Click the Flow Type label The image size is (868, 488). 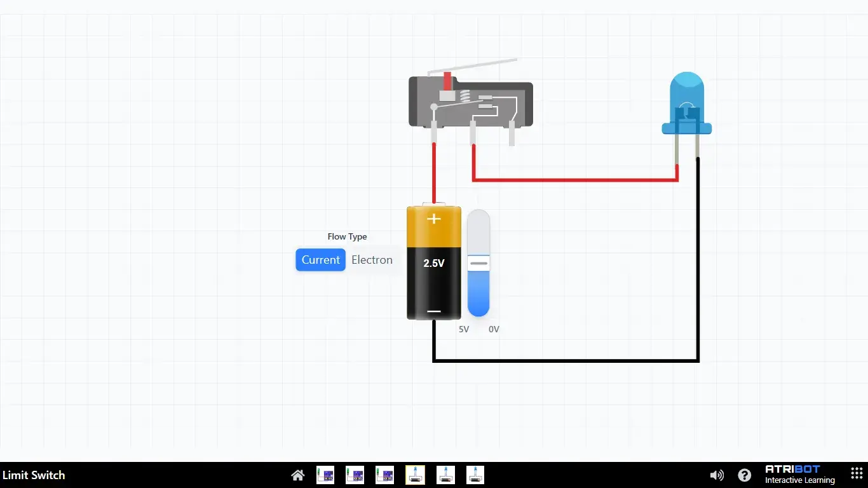pyautogui.click(x=347, y=236)
